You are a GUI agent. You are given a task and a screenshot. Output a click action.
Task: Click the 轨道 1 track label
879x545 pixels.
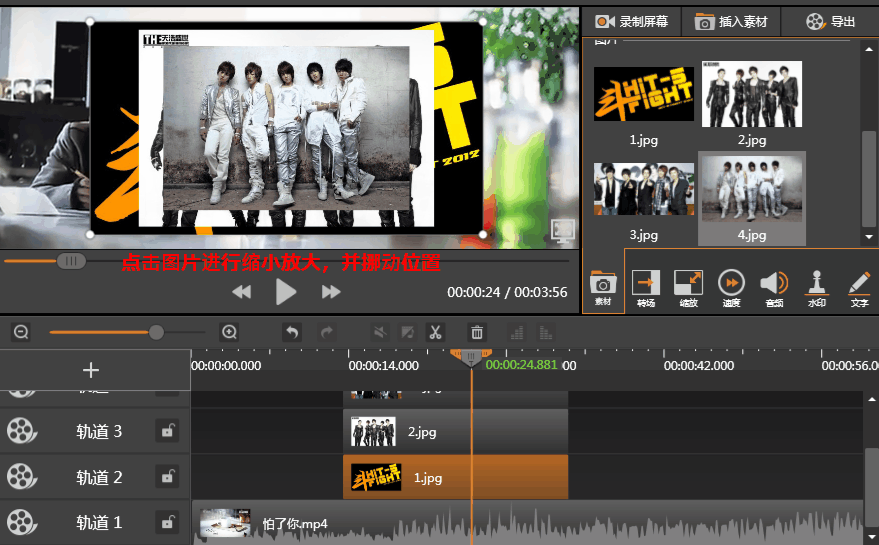pos(99,523)
